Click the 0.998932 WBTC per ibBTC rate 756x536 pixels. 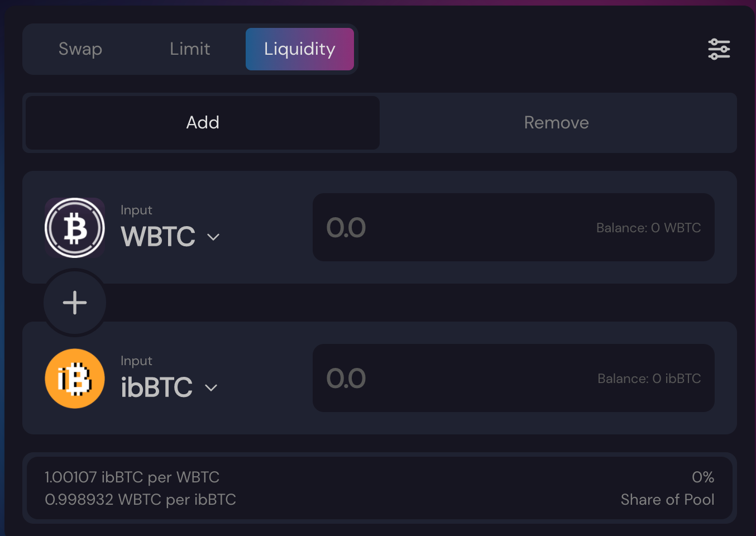pos(140,500)
